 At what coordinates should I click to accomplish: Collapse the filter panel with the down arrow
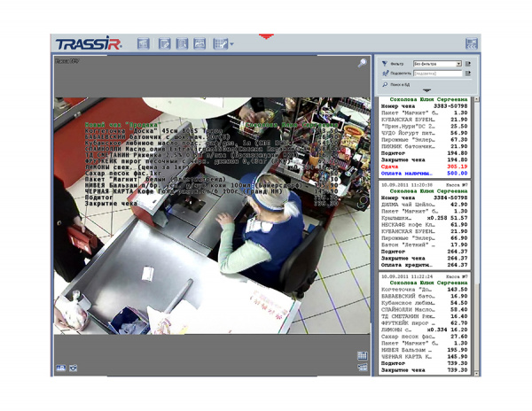click(426, 91)
